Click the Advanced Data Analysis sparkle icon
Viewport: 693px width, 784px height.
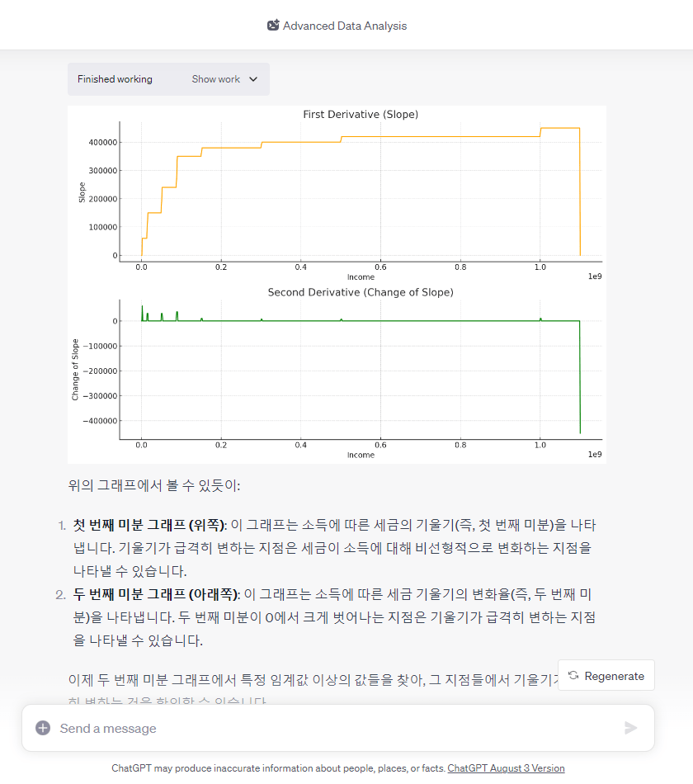coord(273,26)
